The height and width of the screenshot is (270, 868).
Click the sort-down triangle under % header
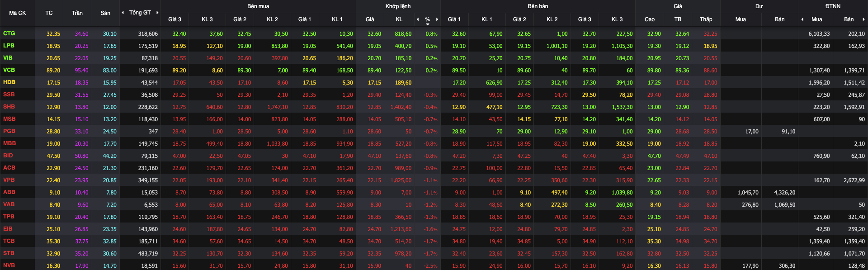pos(428,24)
